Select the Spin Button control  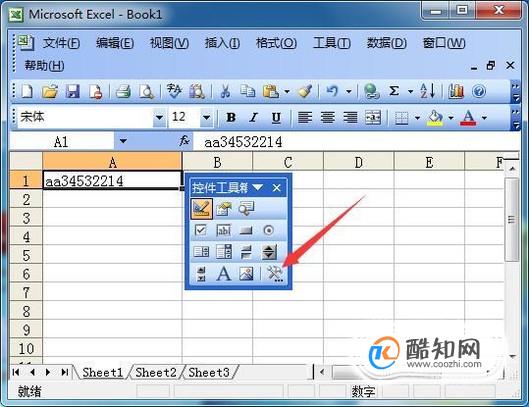click(269, 252)
